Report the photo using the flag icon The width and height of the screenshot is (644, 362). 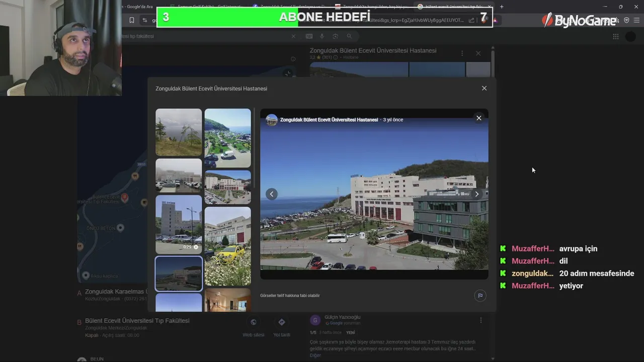coord(480,296)
